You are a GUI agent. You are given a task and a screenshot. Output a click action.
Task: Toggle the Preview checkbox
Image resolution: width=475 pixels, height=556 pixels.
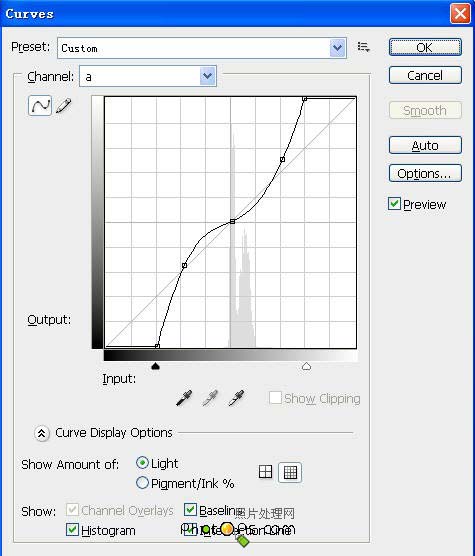(x=394, y=204)
